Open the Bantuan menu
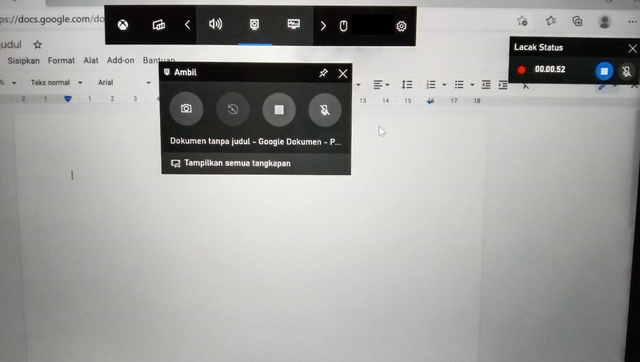 coord(159,60)
